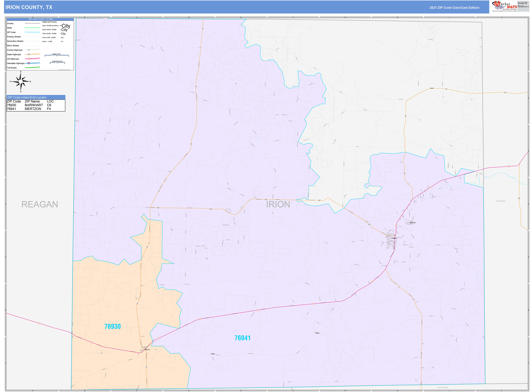Click the Toll Roads green line symbol
Screen dimensions: 532x392
pyautogui.click(x=33, y=68)
